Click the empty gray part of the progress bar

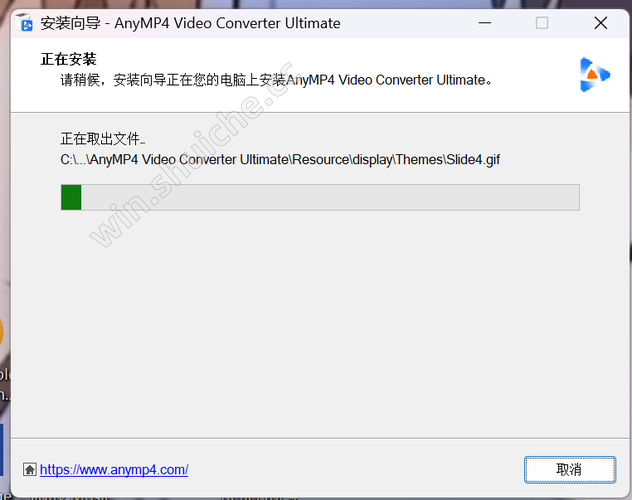330,197
